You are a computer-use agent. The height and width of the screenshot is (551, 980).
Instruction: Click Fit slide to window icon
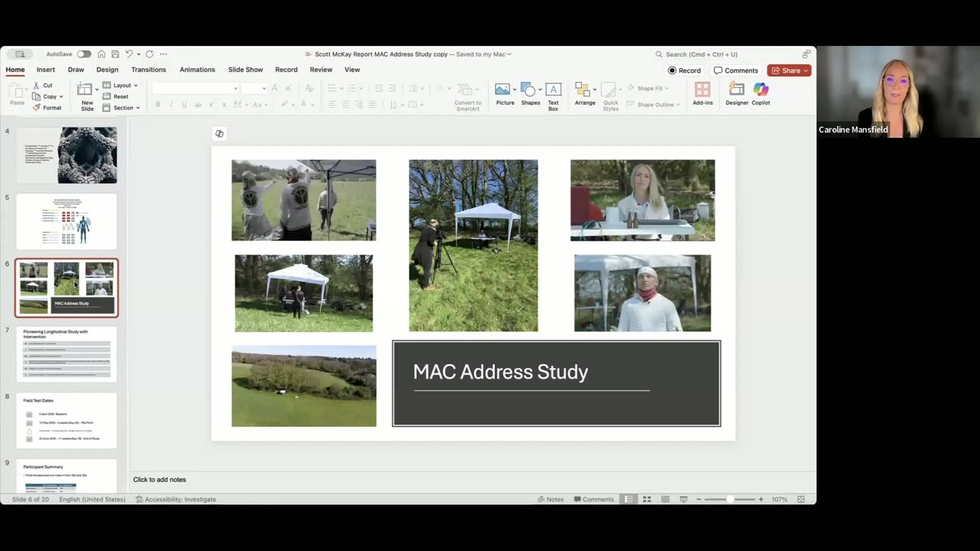click(801, 499)
